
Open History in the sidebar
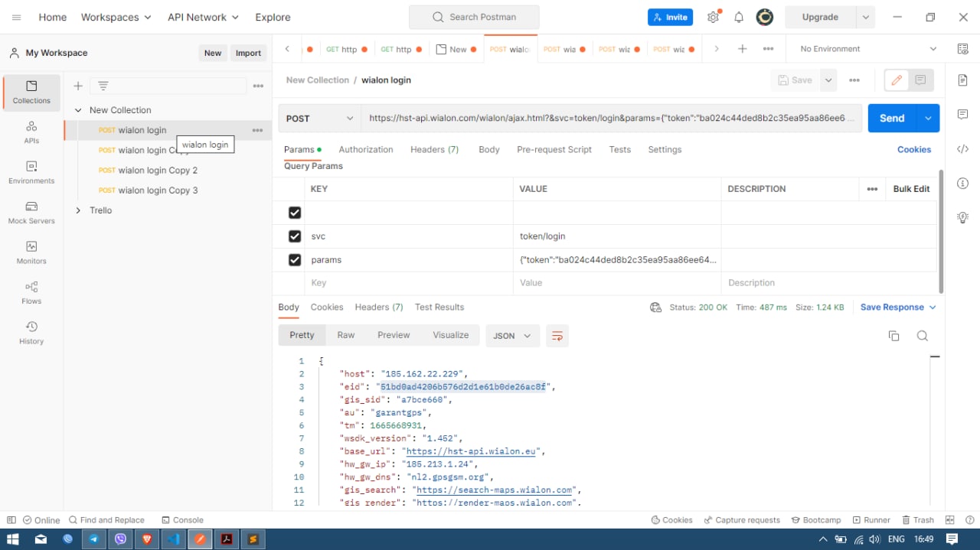[31, 333]
